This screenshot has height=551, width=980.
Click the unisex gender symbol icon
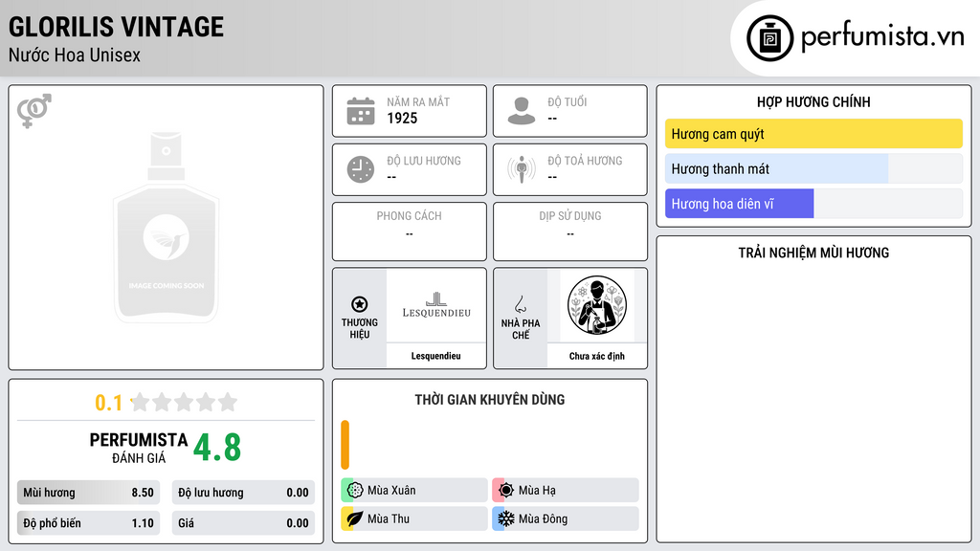(x=33, y=111)
